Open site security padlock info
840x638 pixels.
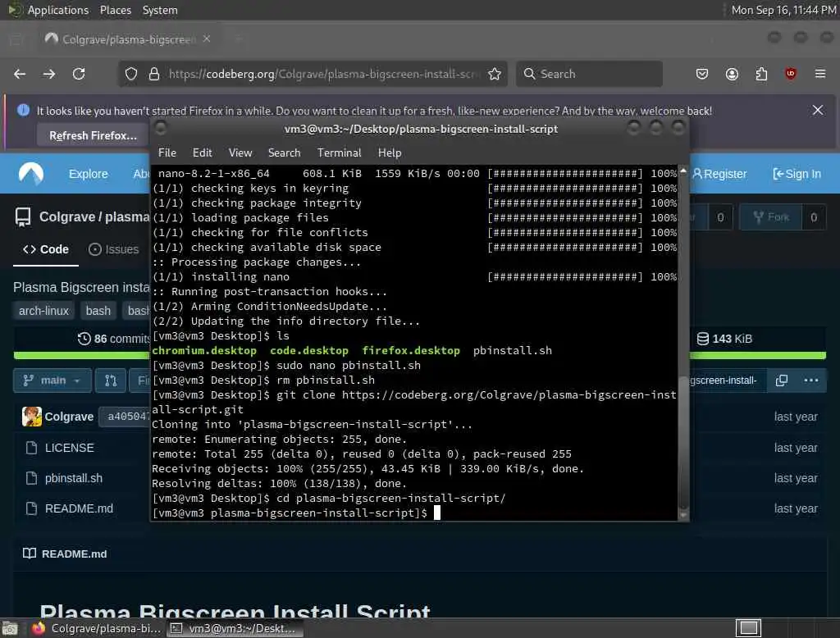[x=154, y=74]
